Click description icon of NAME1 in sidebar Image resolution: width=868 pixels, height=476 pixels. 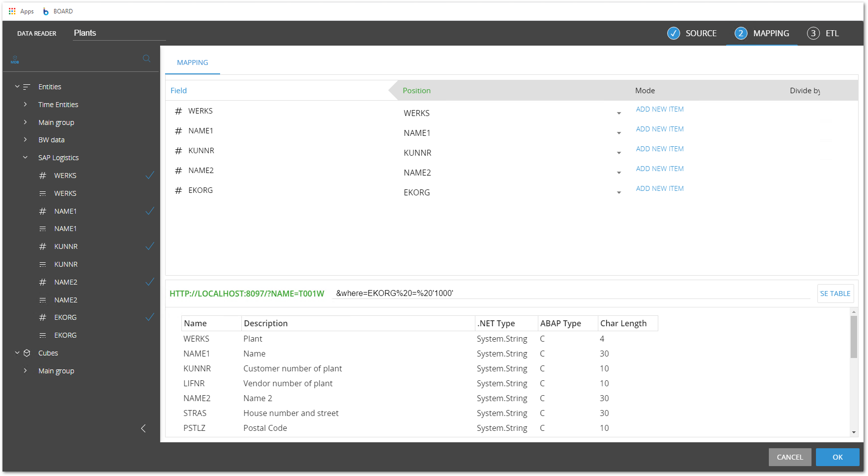pyautogui.click(x=43, y=229)
